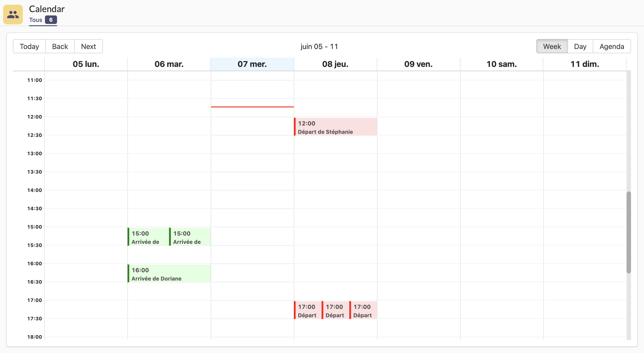644x353 pixels.
Task: Switch to Day view
Action: (580, 46)
